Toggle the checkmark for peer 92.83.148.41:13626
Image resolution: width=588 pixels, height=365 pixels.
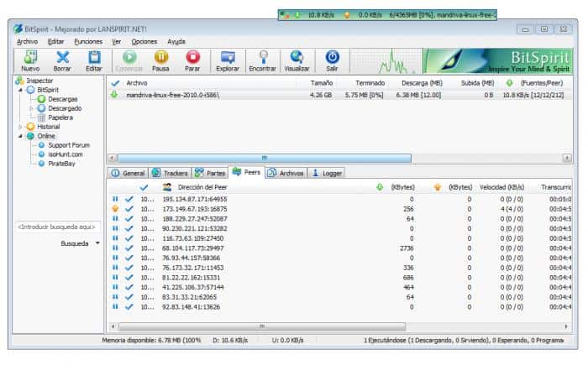click(129, 306)
